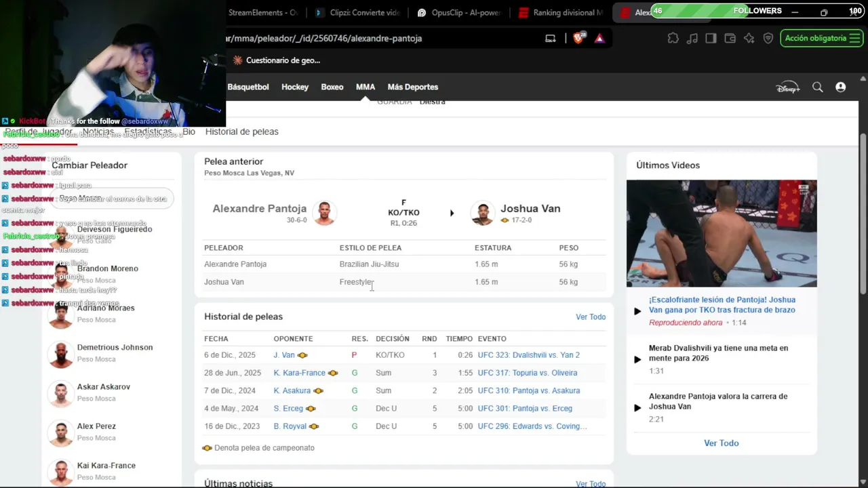Image resolution: width=868 pixels, height=488 pixels.
Task: Open event UFC 310: Pantoja vs. Asakura
Action: click(x=529, y=390)
